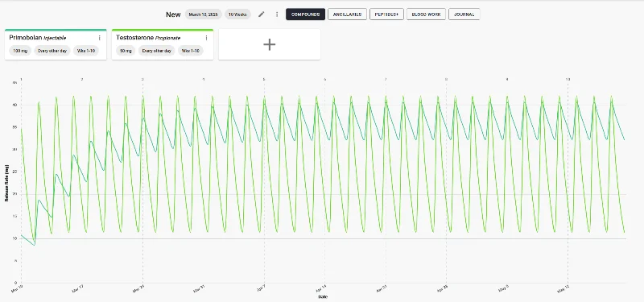Open the Journal tab
644x302 pixels.
point(464,14)
